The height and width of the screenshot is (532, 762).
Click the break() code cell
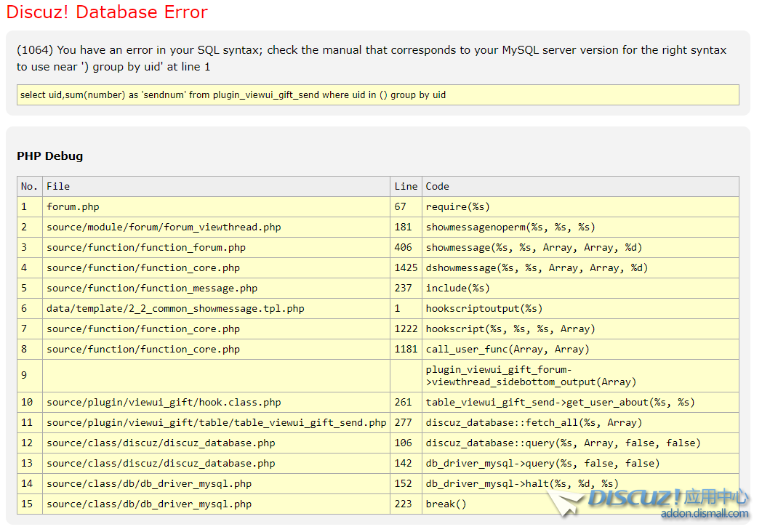coord(446,504)
